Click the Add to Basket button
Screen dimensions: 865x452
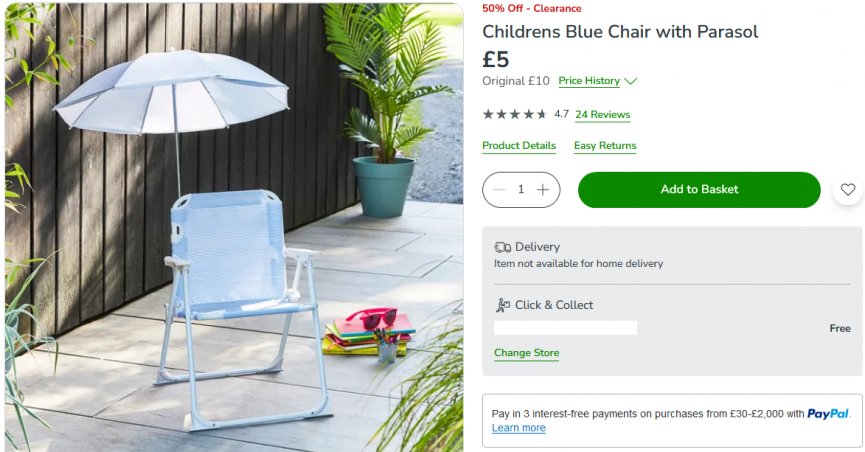[x=699, y=190]
